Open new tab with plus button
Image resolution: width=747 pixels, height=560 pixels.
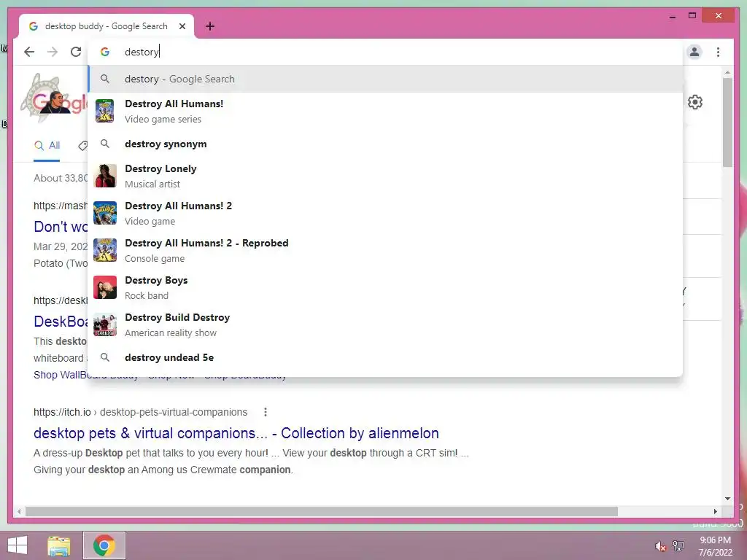coord(210,26)
